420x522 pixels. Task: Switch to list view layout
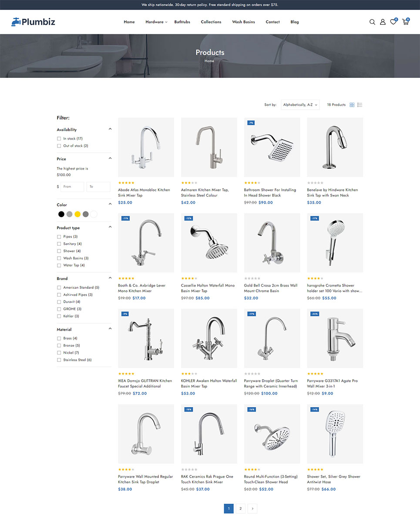tap(360, 105)
